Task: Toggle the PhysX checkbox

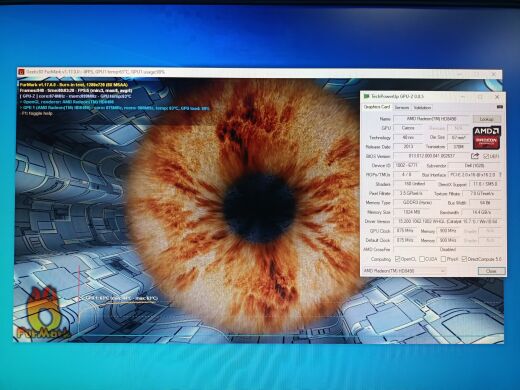Action: tap(443, 259)
